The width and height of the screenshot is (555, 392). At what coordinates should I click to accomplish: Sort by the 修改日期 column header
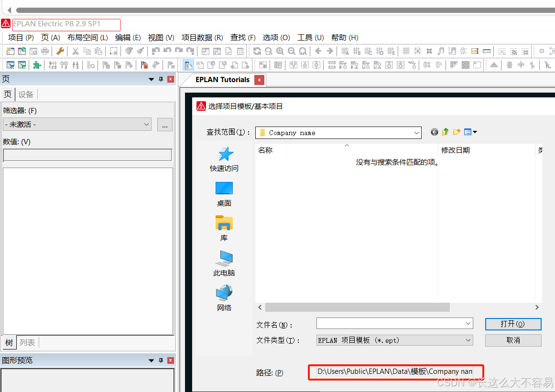click(486, 150)
